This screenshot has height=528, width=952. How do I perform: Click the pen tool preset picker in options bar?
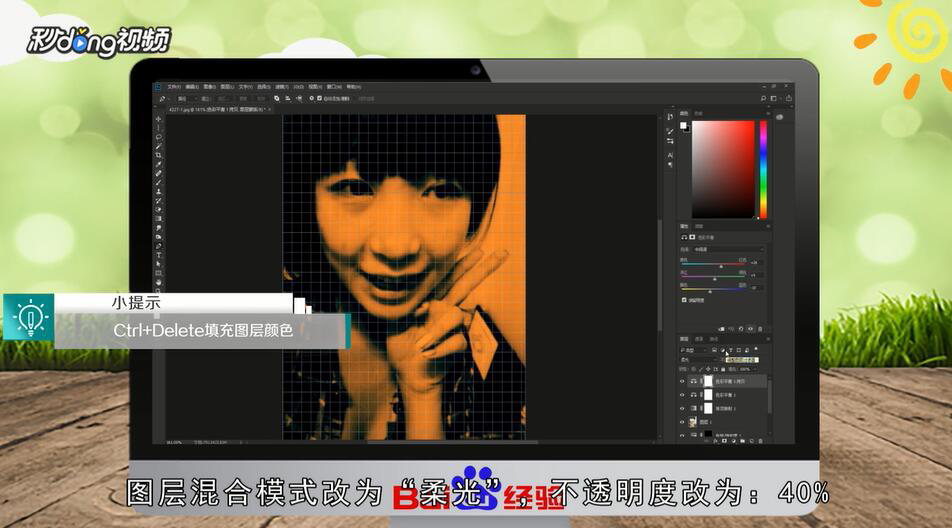coord(163,98)
